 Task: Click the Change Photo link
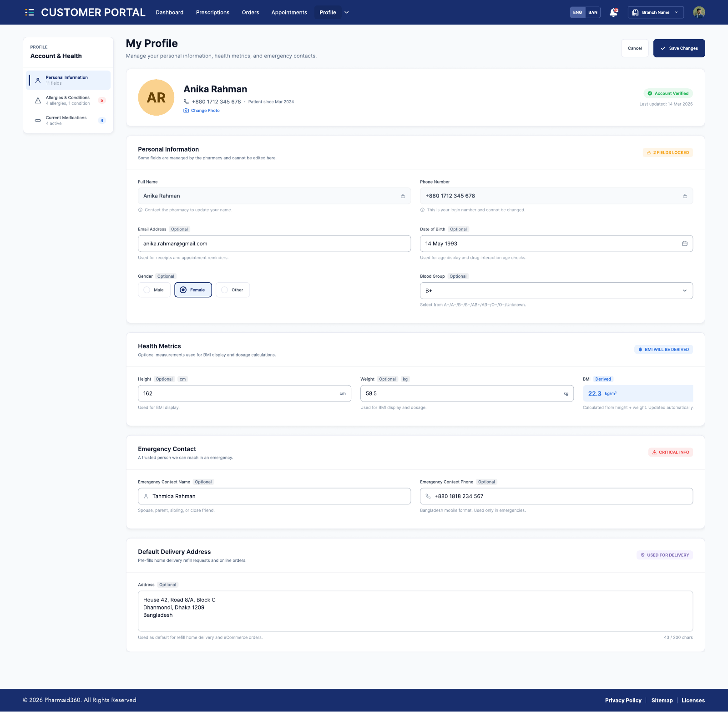(205, 111)
